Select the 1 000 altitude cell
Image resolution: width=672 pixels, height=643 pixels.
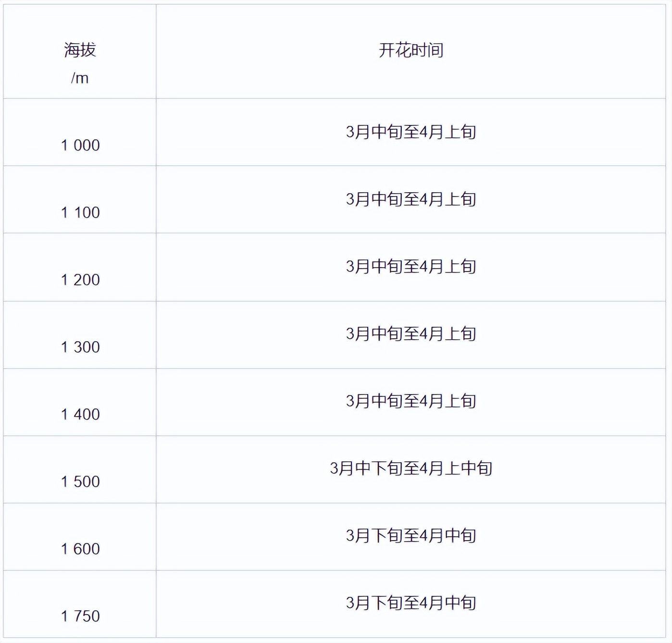(80, 133)
